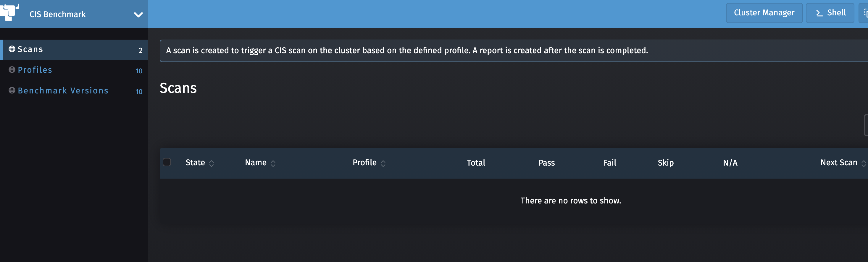Click the Next Scan sort chevron
This screenshot has height=262, width=868.
pyautogui.click(x=863, y=163)
